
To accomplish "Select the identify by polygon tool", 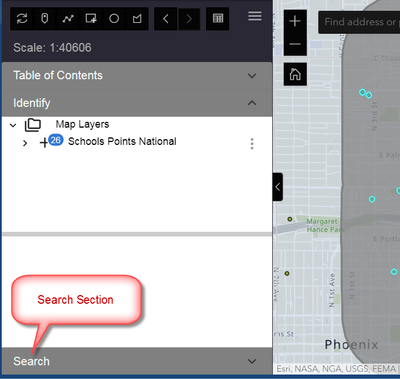I will [x=137, y=19].
